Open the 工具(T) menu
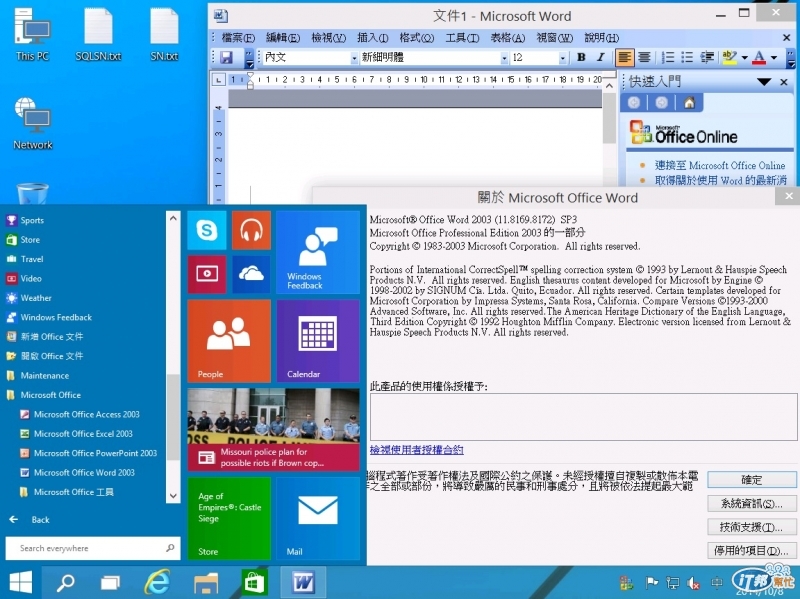 [x=462, y=38]
